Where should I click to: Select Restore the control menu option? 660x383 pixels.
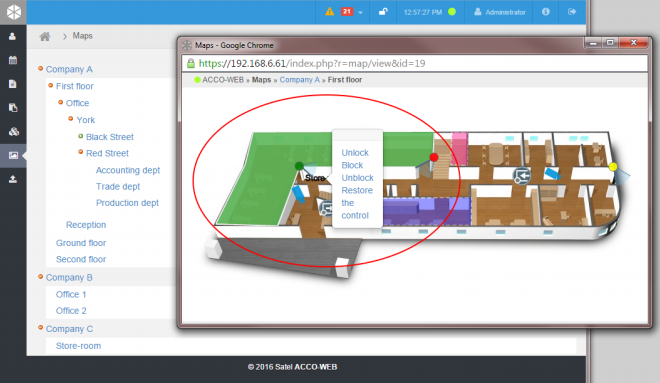pos(357,203)
